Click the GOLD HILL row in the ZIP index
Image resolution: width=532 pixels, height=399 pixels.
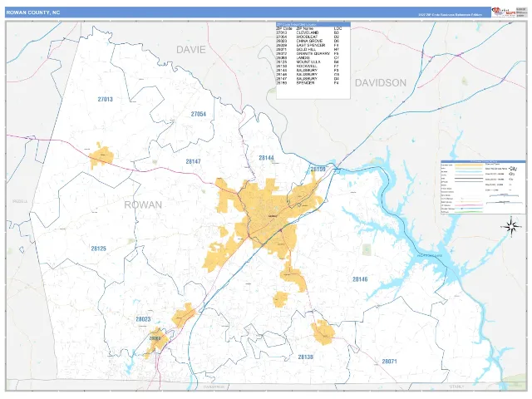(x=308, y=50)
